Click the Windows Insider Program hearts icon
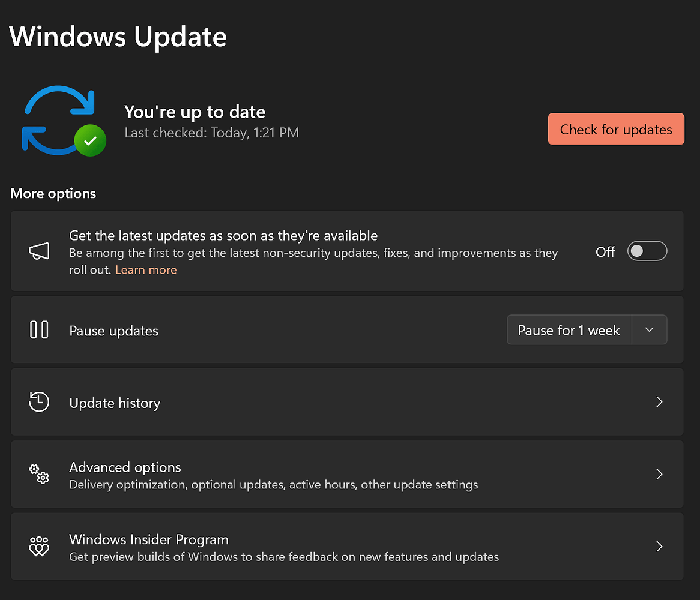Image resolution: width=700 pixels, height=600 pixels. [x=40, y=546]
